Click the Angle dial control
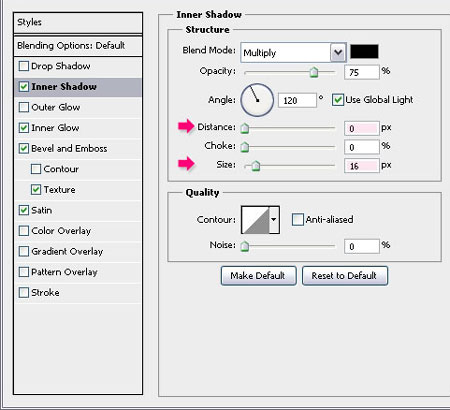This screenshot has height=410, width=450. click(x=257, y=100)
